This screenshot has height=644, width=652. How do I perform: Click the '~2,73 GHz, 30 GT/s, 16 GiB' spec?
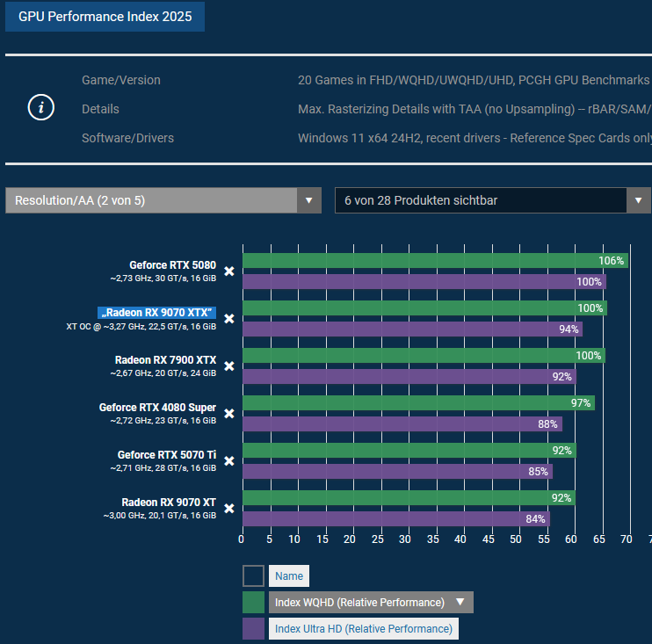tap(163, 279)
